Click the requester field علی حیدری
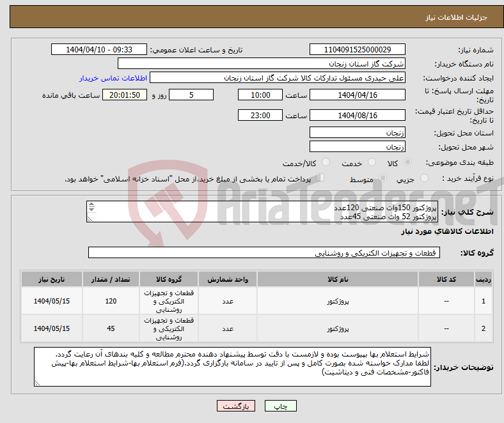The height and width of the screenshot is (423, 504). 278,78
